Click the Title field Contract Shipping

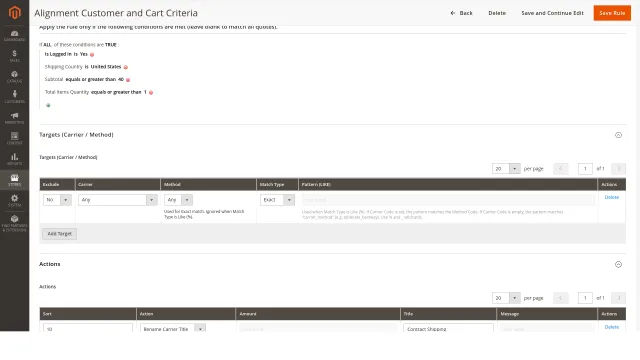(x=448, y=329)
